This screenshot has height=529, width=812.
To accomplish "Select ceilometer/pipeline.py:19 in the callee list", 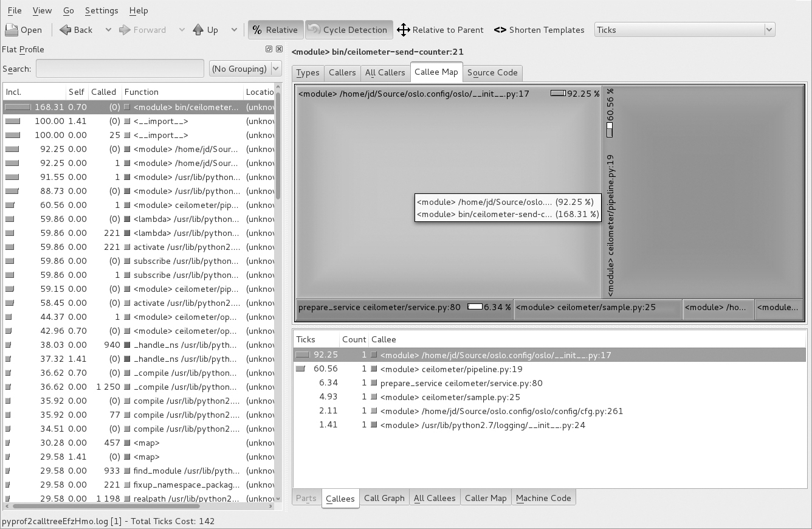I will pos(451,369).
